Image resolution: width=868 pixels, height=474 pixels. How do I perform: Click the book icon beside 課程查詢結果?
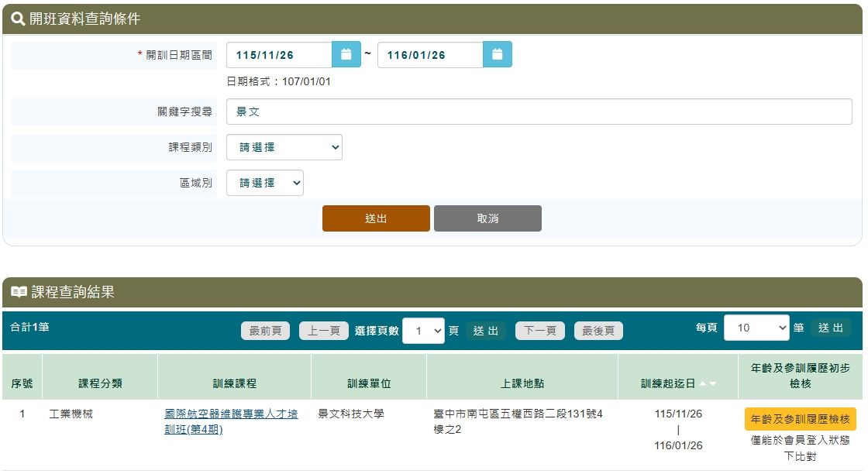[19, 292]
